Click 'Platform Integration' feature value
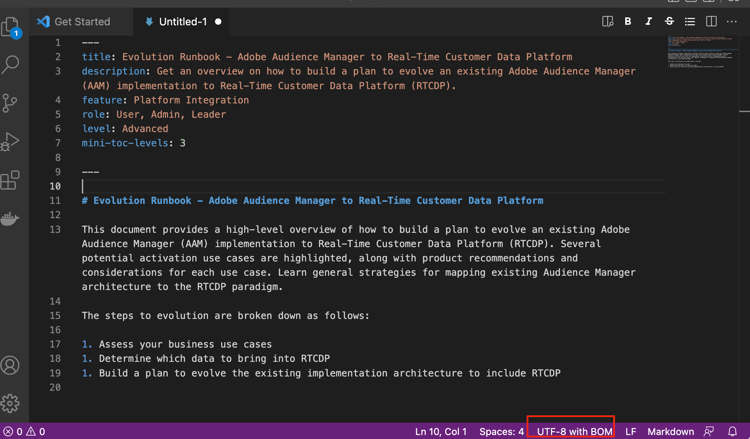This screenshot has height=439, width=750. [x=191, y=100]
